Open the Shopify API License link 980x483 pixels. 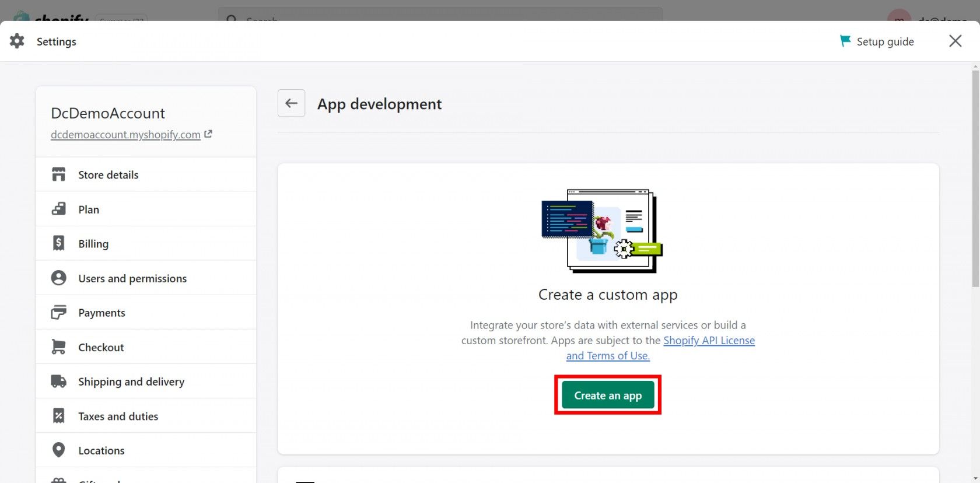click(709, 341)
